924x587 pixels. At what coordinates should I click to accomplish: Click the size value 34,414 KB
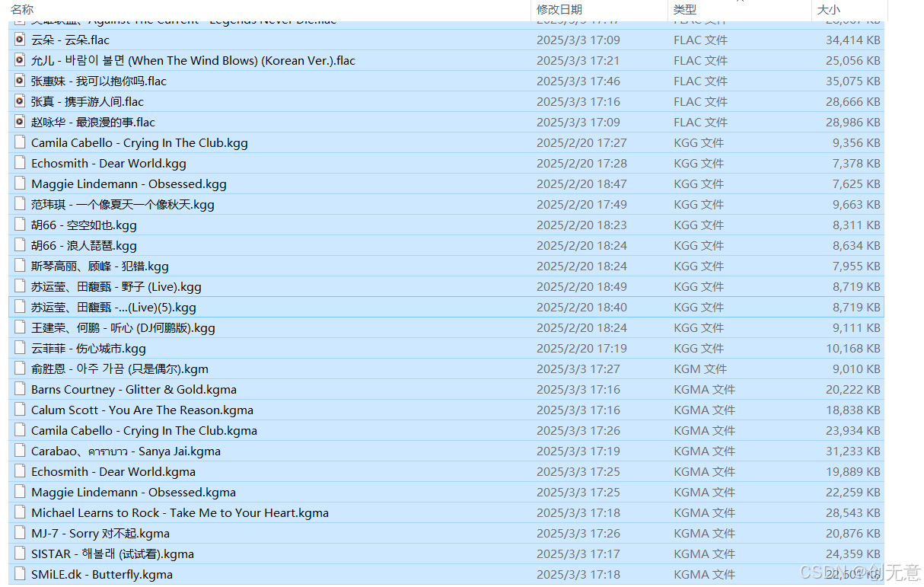(x=853, y=40)
